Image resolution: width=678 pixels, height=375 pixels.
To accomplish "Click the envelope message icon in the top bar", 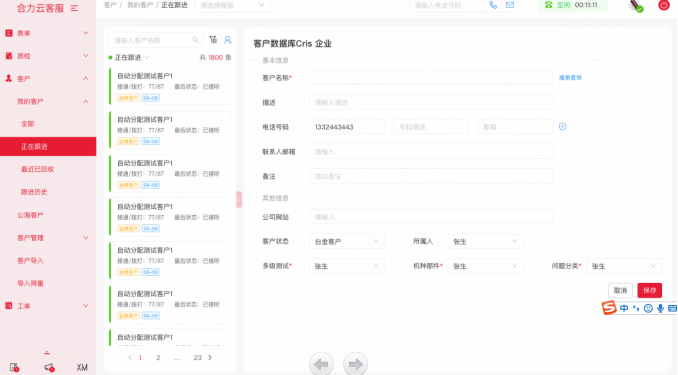I will (x=510, y=5).
